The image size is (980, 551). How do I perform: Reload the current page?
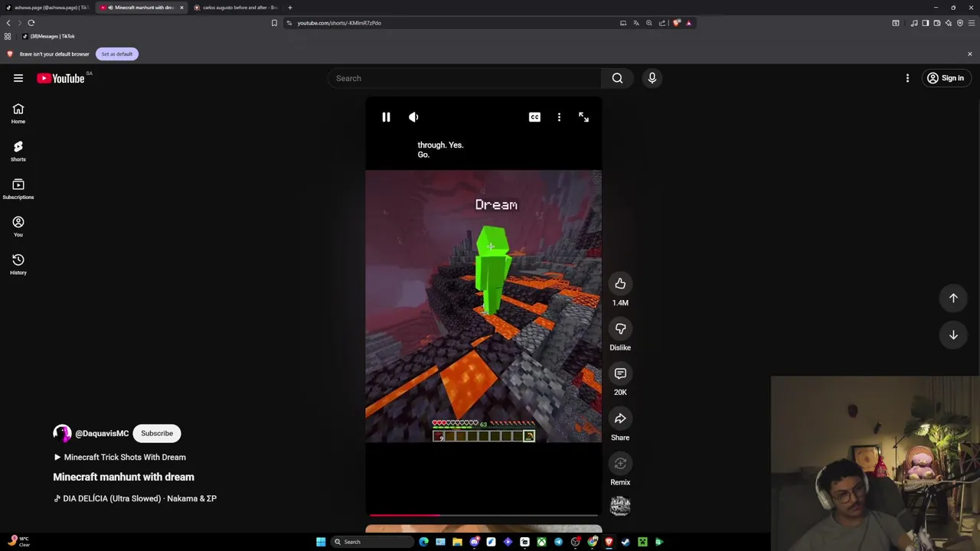click(x=31, y=23)
